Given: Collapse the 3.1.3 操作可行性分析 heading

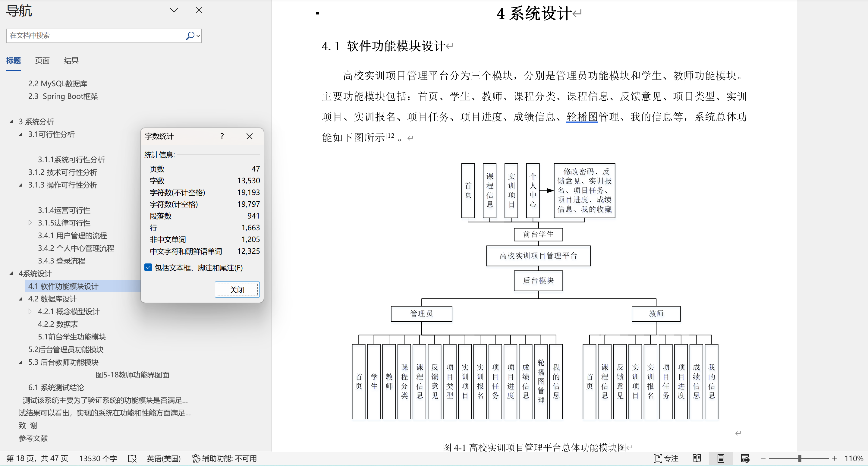Looking at the screenshot, I should [x=20, y=185].
